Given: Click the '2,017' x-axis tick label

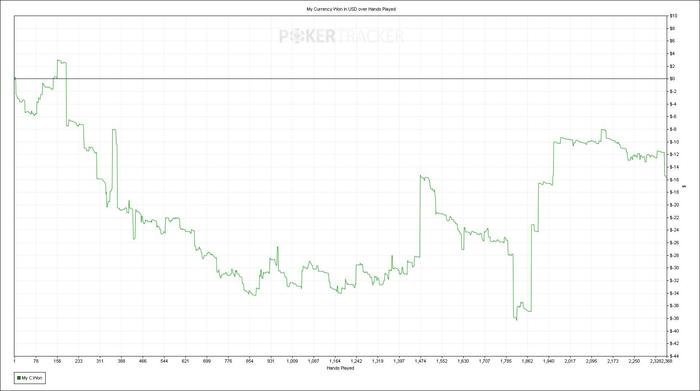Looking at the screenshot, I should click(x=570, y=361).
